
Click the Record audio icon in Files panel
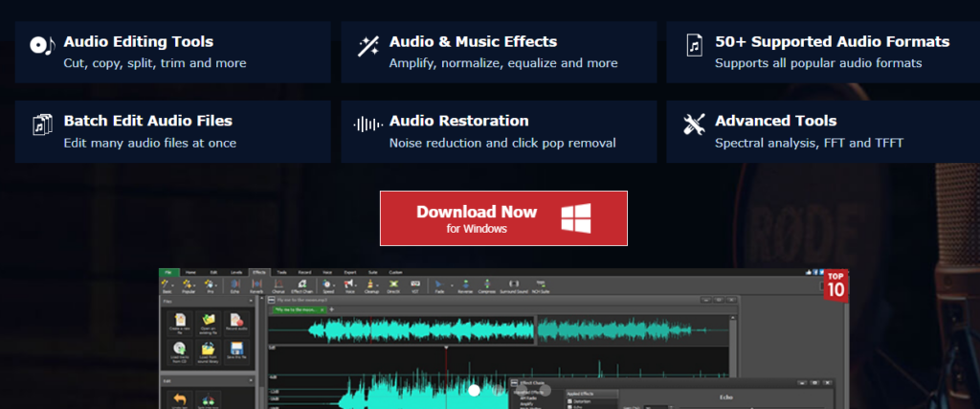(x=237, y=320)
